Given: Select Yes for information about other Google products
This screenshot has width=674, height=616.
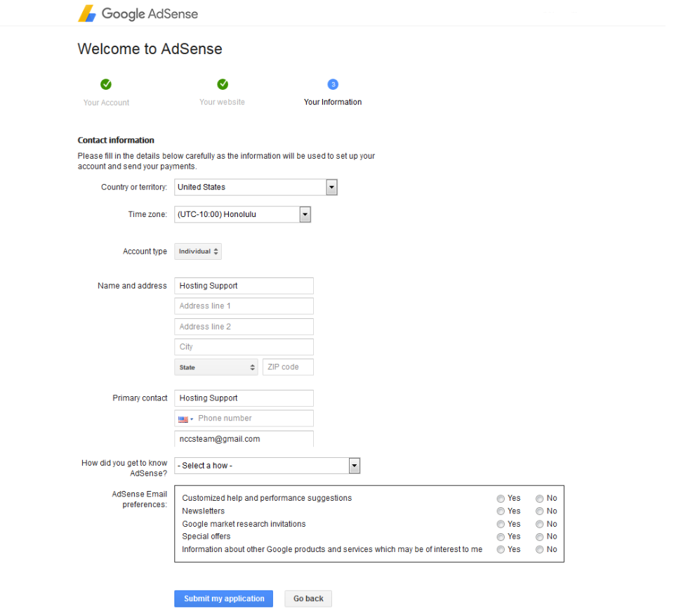Looking at the screenshot, I should [x=501, y=550].
